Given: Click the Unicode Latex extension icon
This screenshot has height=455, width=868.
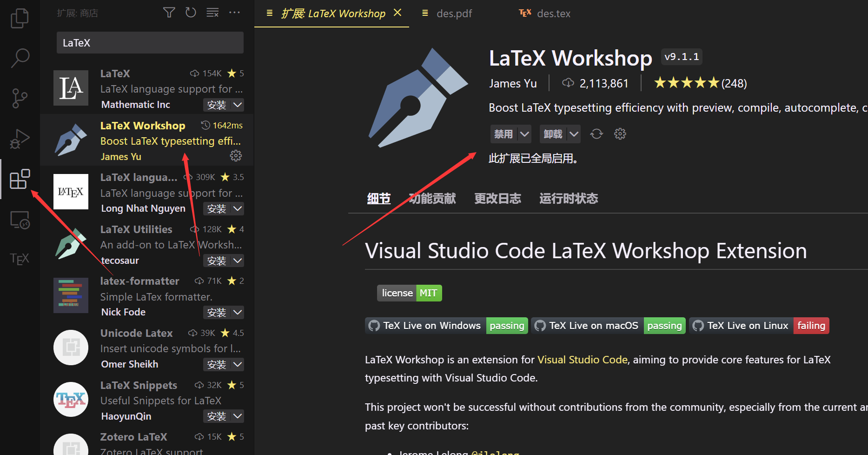Looking at the screenshot, I should [71, 348].
